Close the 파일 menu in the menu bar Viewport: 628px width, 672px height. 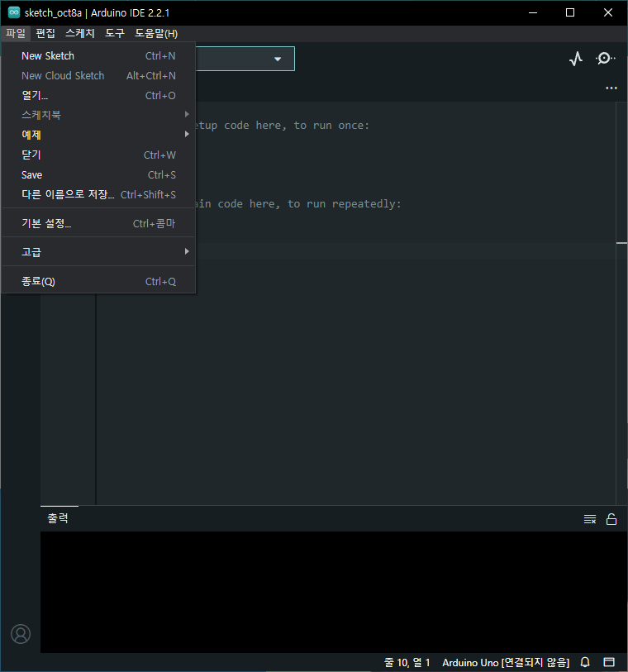16,33
